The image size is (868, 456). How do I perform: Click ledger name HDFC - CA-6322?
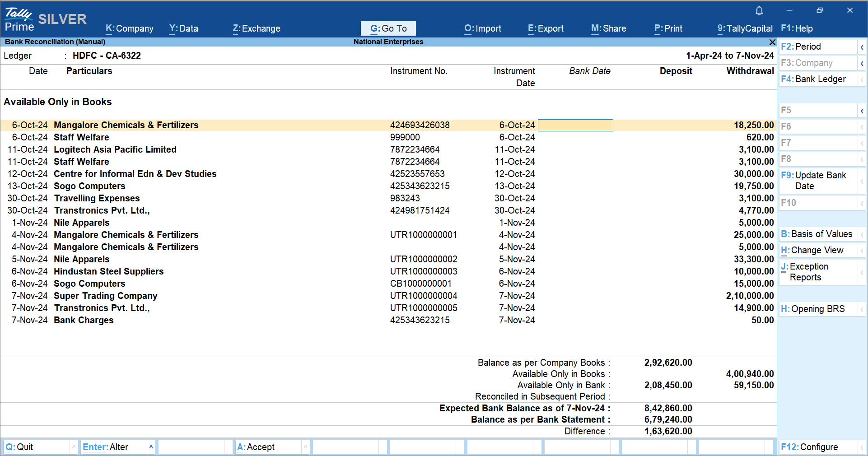(107, 56)
